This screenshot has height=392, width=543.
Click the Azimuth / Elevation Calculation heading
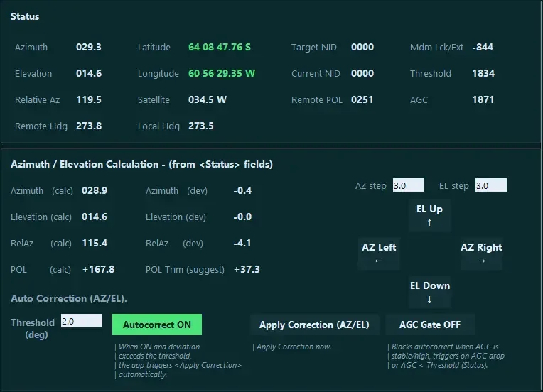click(141, 164)
